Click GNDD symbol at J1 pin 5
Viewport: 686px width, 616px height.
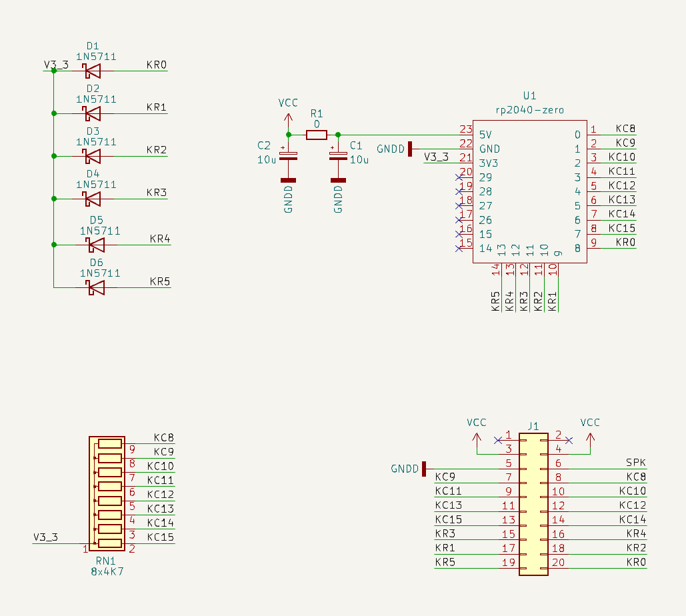(x=423, y=469)
